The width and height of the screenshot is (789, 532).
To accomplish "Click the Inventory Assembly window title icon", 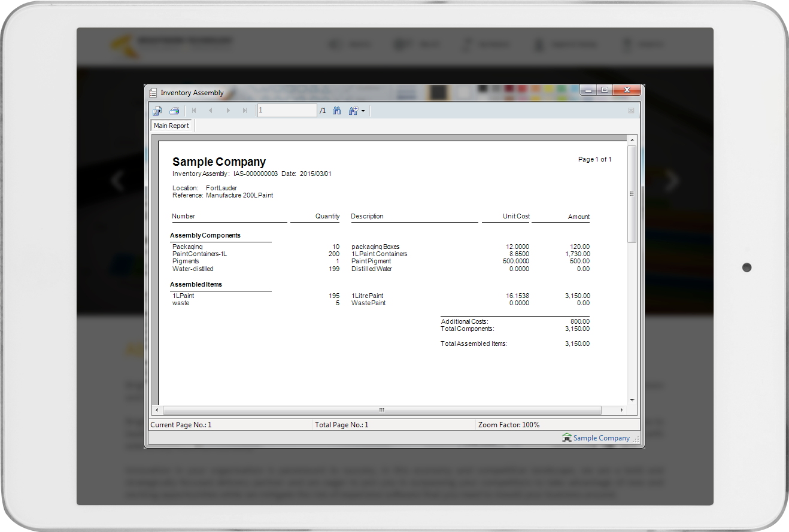I will [x=153, y=93].
